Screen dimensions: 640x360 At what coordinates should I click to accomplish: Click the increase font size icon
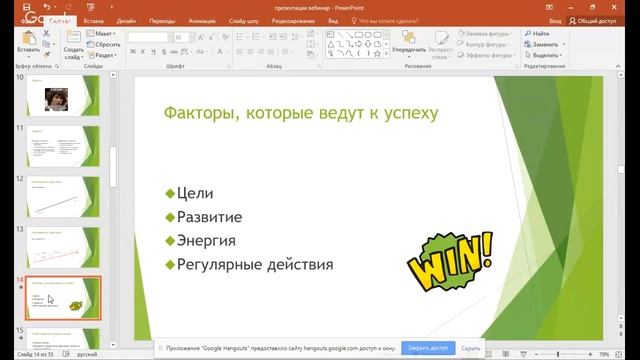pyautogui.click(x=201, y=38)
